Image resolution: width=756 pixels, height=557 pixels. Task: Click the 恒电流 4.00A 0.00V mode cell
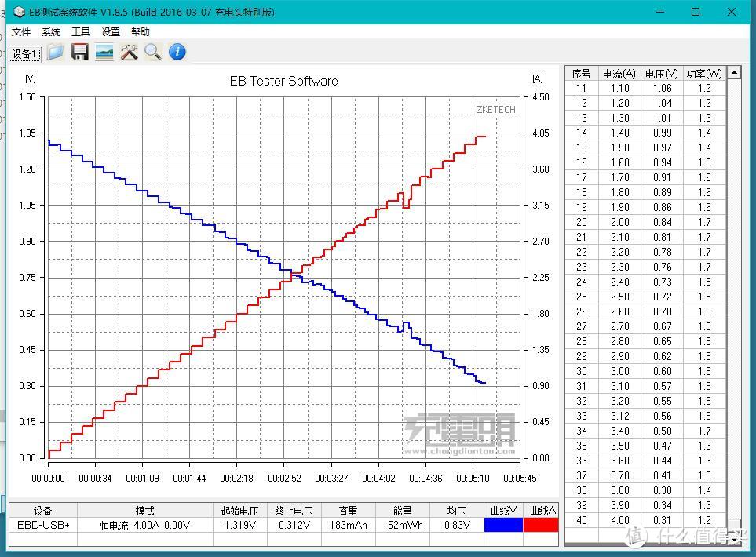(145, 525)
